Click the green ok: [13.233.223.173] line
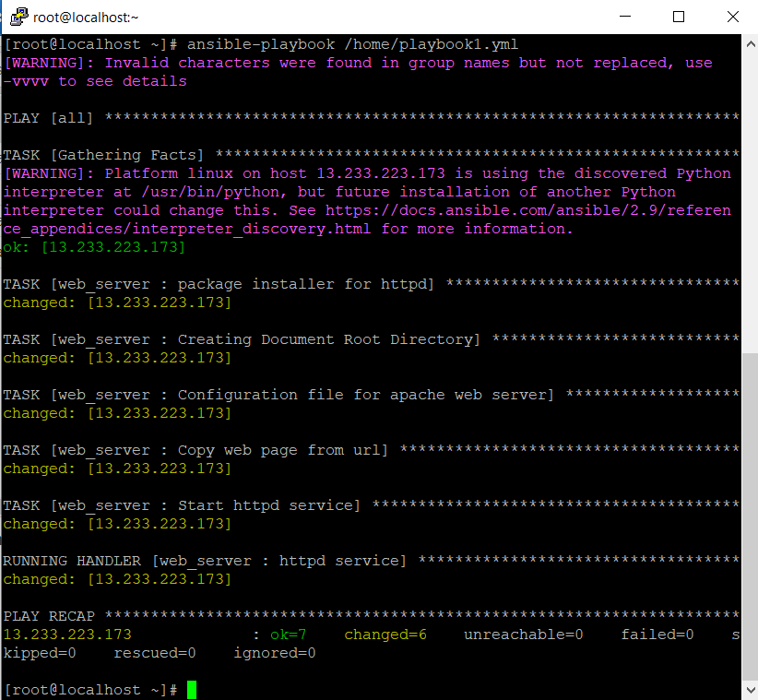This screenshot has width=758, height=700. (x=90, y=247)
